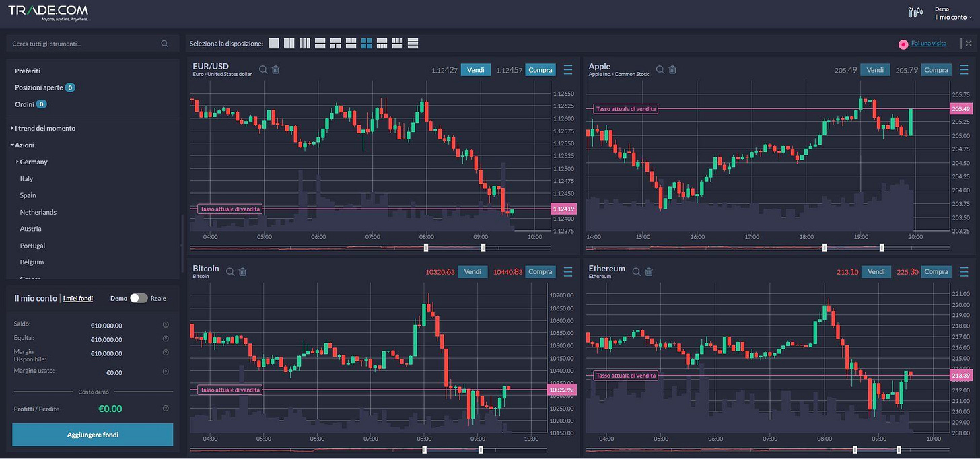Click the Aggiungere fondi button
Screen dimensions: 980x459
(93, 435)
